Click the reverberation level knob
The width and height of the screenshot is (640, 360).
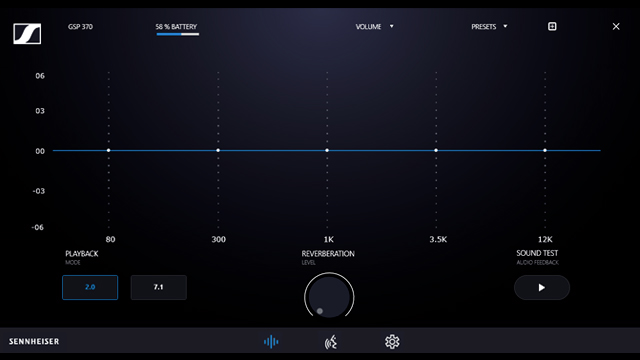[x=329, y=297]
